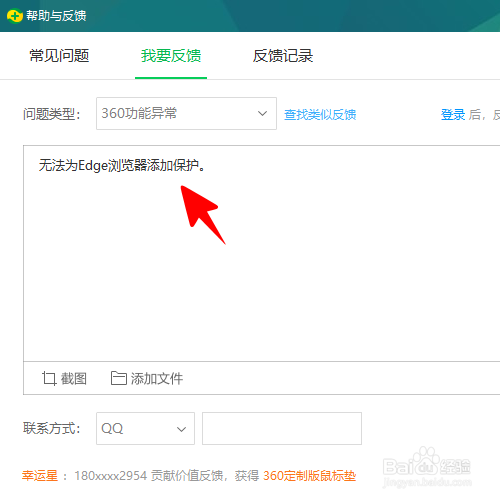Select the 我要反馈 tab

(x=171, y=56)
